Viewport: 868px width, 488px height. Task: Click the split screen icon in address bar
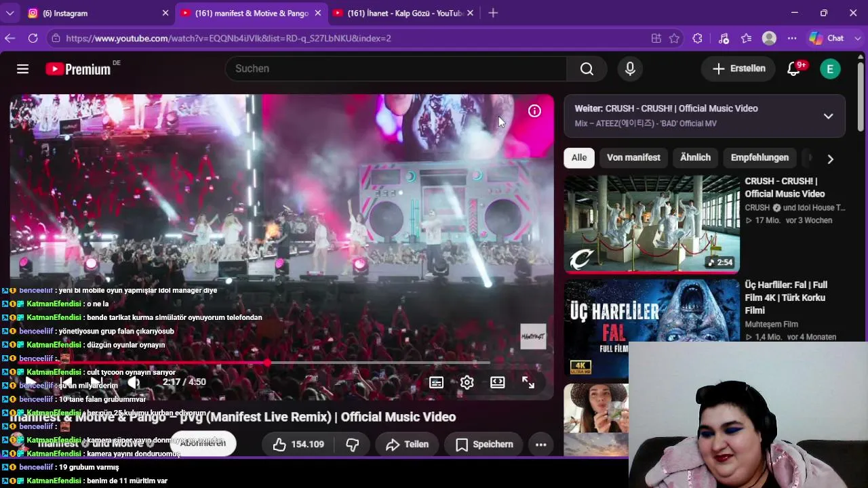[656, 38]
